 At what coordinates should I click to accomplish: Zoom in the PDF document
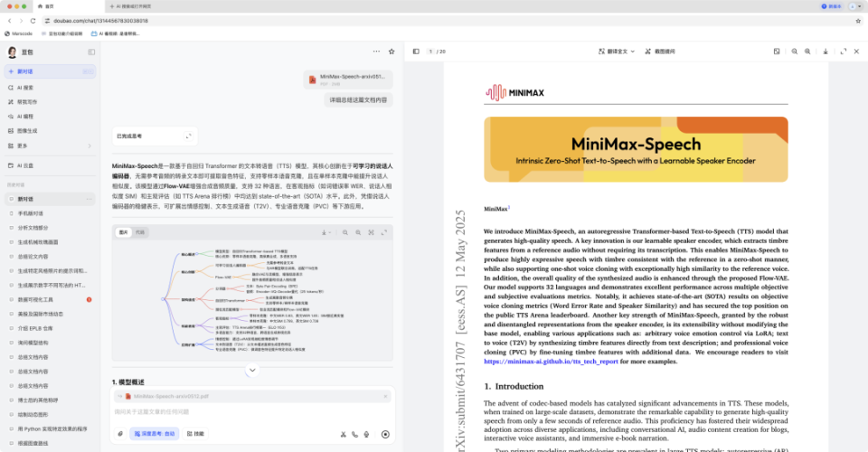tap(807, 52)
